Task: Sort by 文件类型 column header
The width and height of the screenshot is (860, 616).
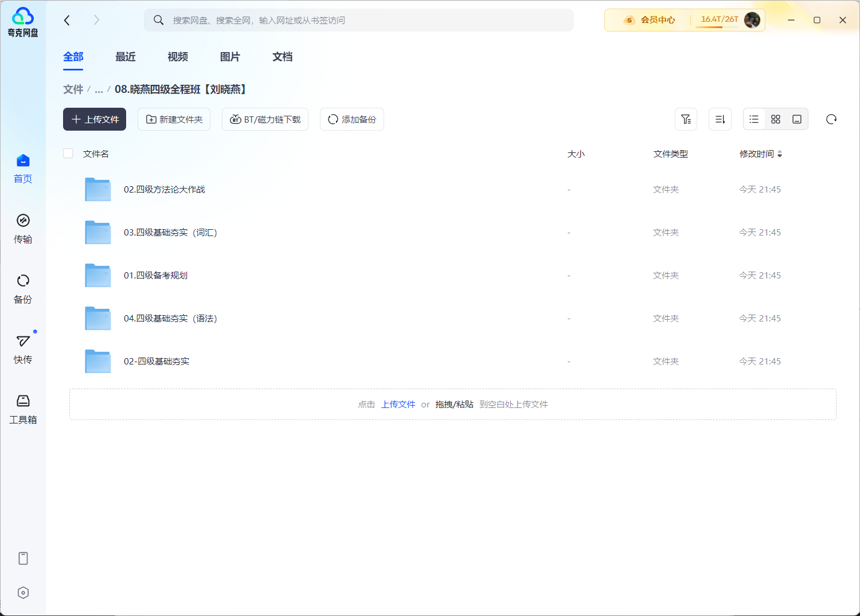Action: pyautogui.click(x=670, y=154)
